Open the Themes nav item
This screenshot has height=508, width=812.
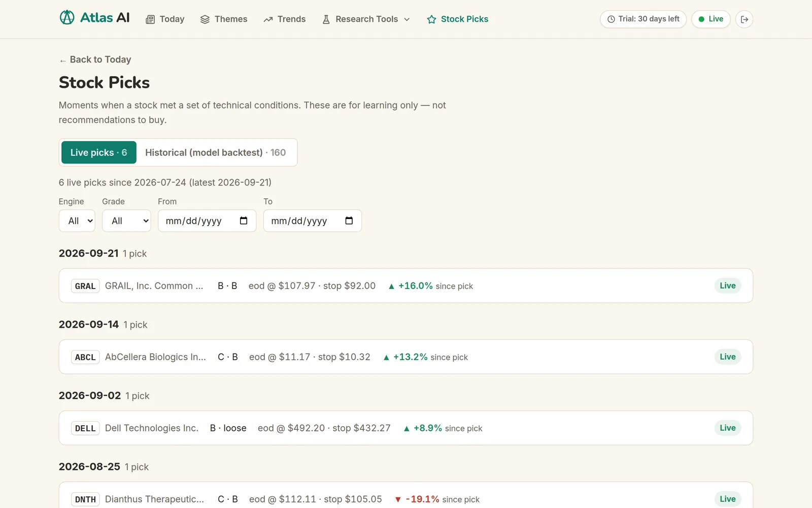pyautogui.click(x=224, y=19)
